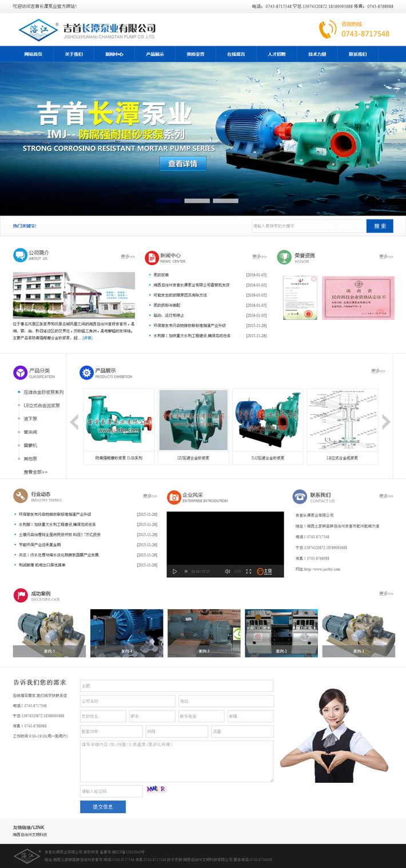Viewport: 406px width, 868px height.
Task: Open news item 可能发生的故障原因及消除方法
Action: [180, 295]
